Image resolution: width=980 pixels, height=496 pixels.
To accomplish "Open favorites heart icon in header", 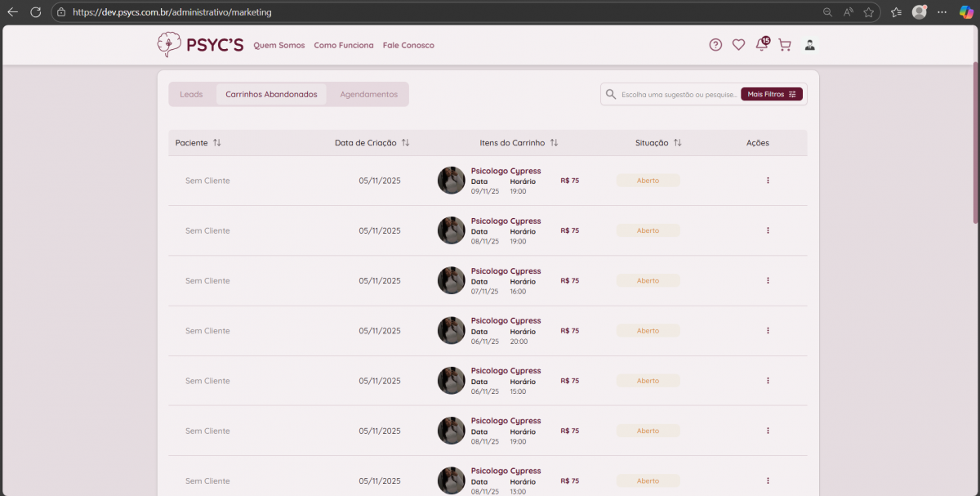I will (x=738, y=45).
